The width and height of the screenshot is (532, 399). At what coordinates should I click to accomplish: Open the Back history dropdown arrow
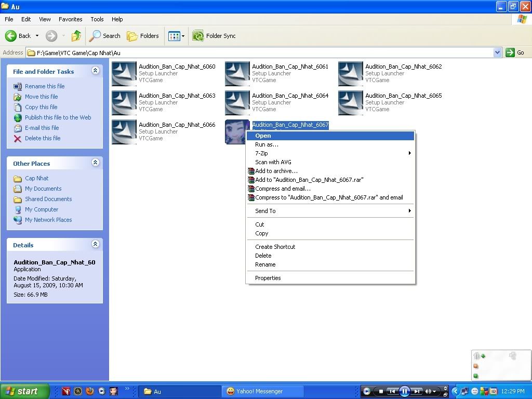pos(37,36)
